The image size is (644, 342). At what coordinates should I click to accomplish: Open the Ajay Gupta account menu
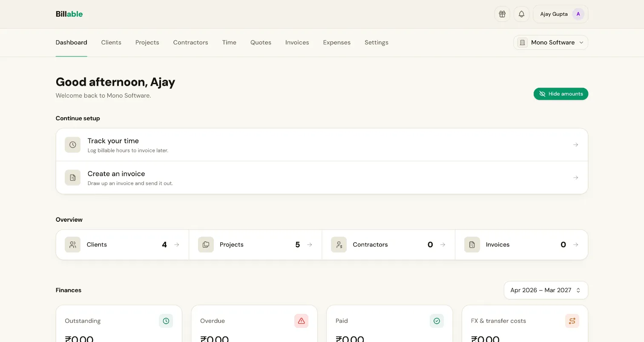click(561, 14)
